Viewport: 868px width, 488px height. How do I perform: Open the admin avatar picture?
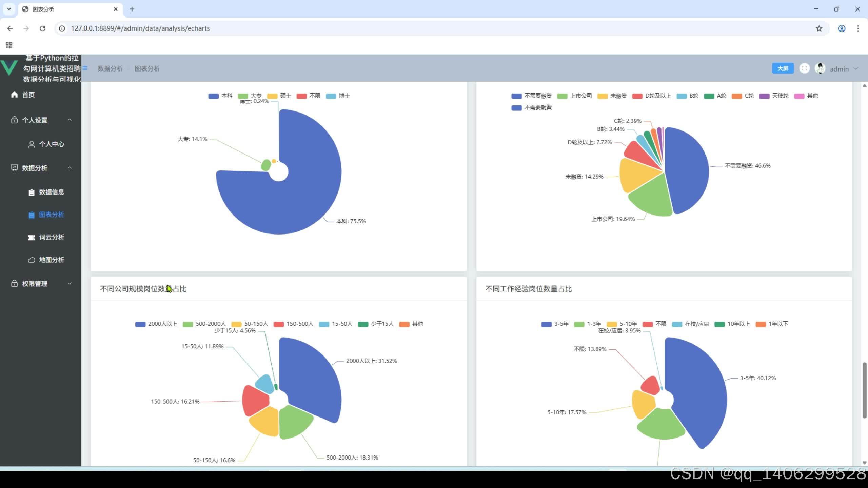pyautogui.click(x=820, y=68)
